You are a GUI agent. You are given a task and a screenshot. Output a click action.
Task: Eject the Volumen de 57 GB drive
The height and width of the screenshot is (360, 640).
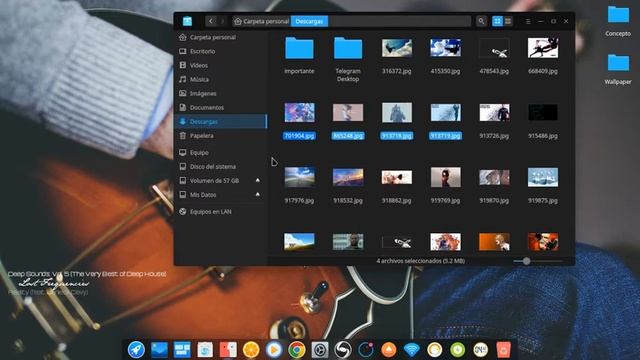(x=258, y=180)
